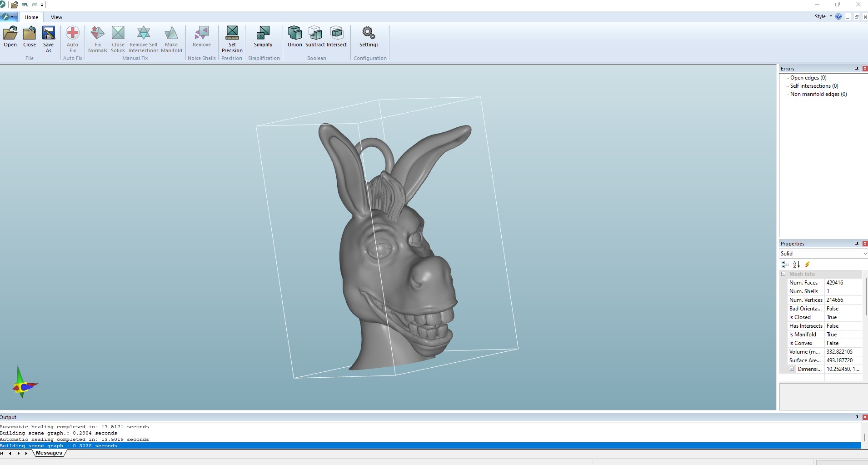Screen dimensions: 868x465
Task: Click the XYZ orientation axis gizmo
Action: pyautogui.click(x=24, y=383)
